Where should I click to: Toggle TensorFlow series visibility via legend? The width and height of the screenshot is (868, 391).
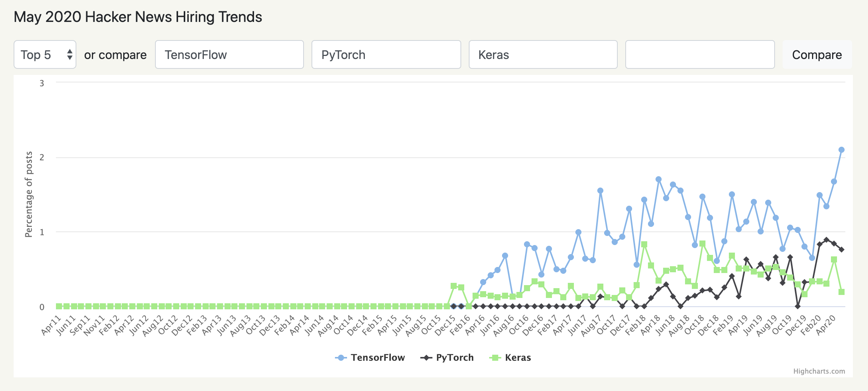pos(378,357)
